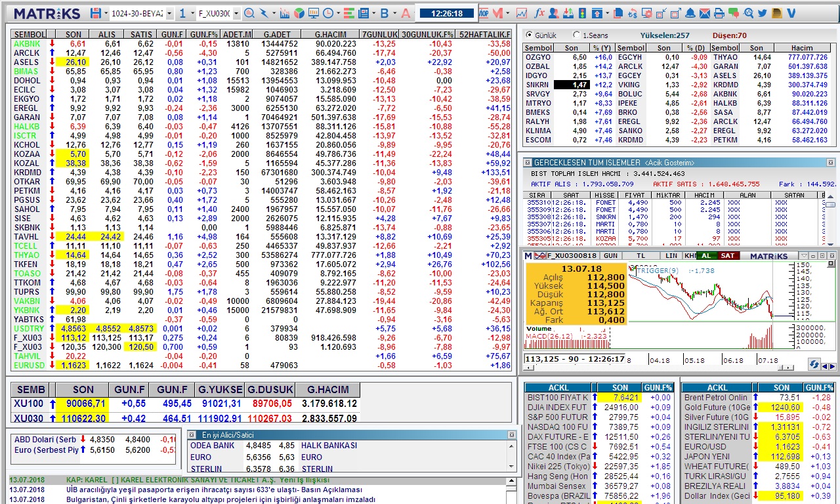Click the alarm bell icon
840x504 pixels.
(690, 13)
